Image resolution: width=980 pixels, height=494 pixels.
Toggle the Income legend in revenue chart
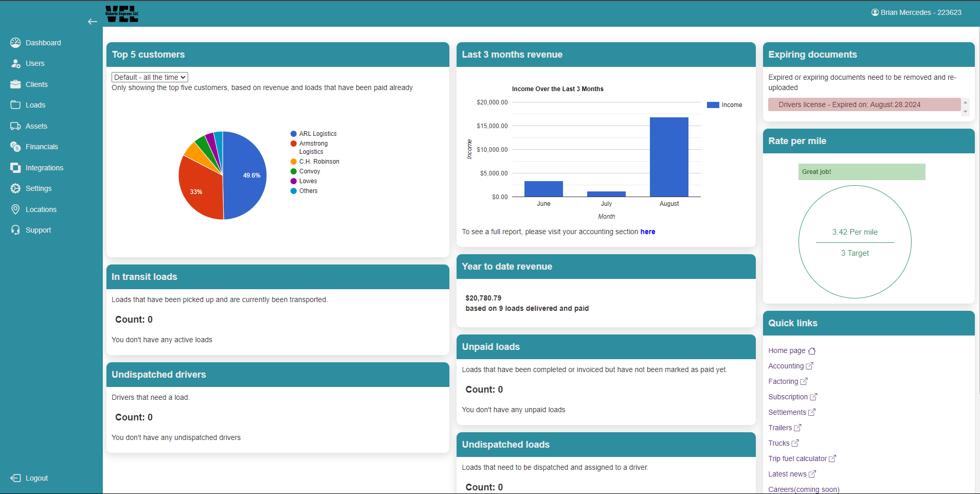tap(725, 105)
